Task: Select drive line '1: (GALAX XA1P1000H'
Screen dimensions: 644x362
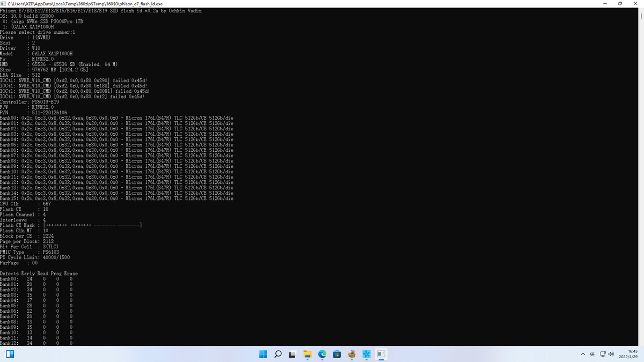Action: [x=27, y=27]
